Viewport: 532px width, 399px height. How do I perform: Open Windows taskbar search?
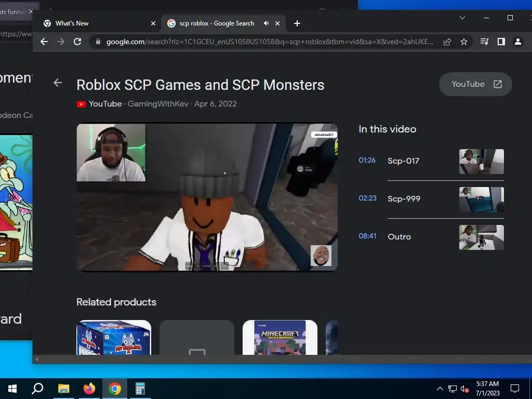coord(37,389)
